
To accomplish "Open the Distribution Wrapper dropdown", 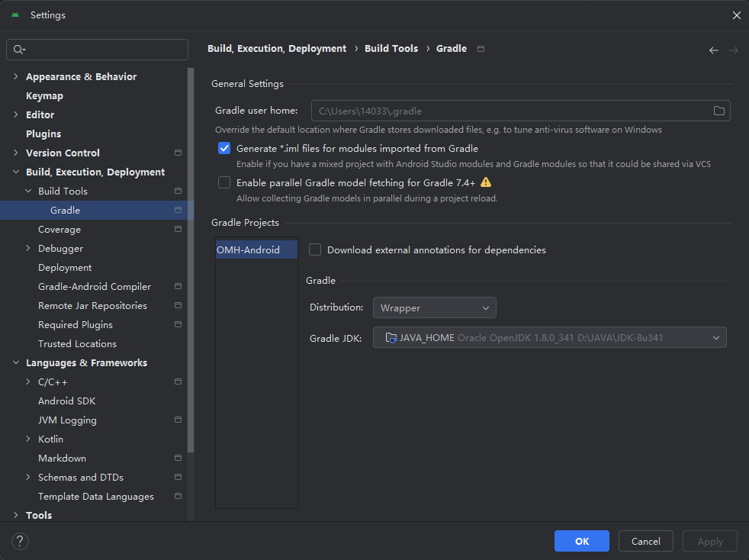I will click(x=434, y=307).
